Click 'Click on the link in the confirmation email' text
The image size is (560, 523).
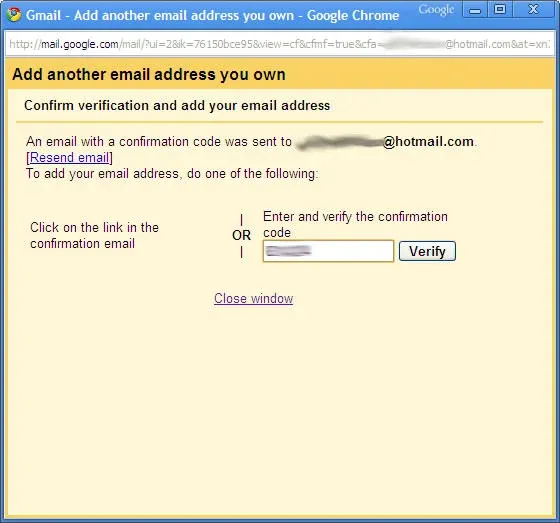tap(95, 235)
